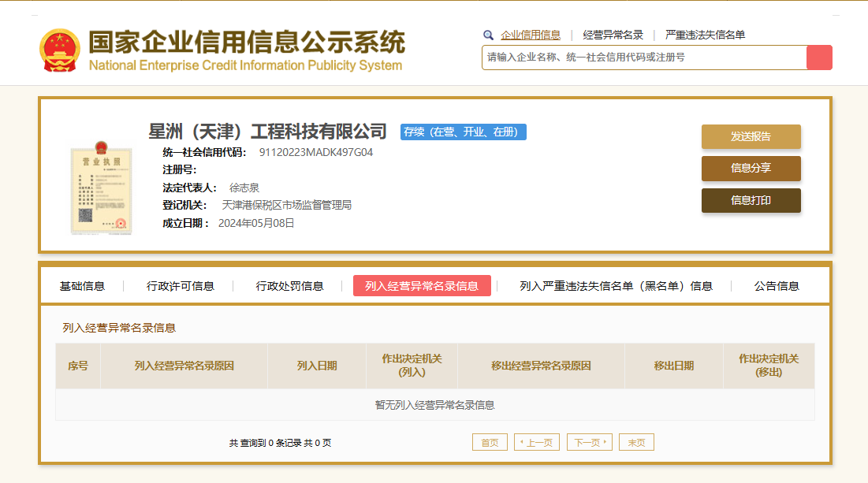Image resolution: width=868 pixels, height=483 pixels.
Task: Click registration authority 天津港保税区市场监督管理局
Action: [x=287, y=206]
